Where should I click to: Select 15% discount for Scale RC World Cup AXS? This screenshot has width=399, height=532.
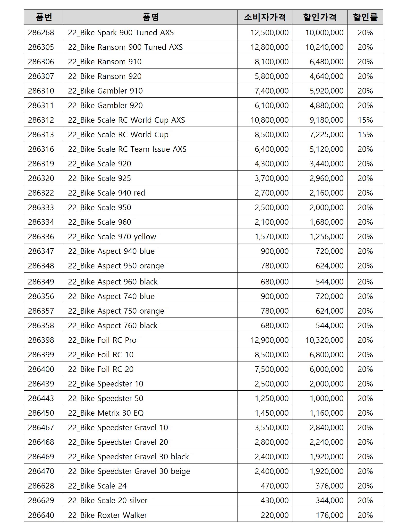coord(365,120)
